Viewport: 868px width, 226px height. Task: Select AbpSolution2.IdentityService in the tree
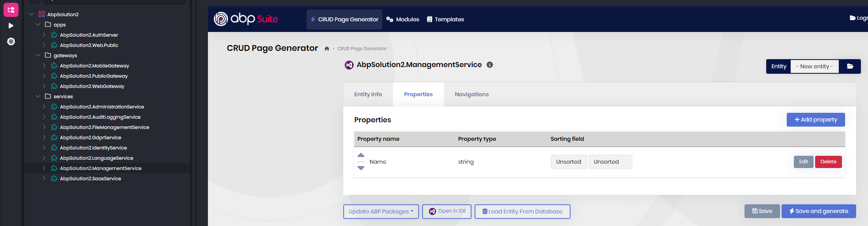[93, 148]
